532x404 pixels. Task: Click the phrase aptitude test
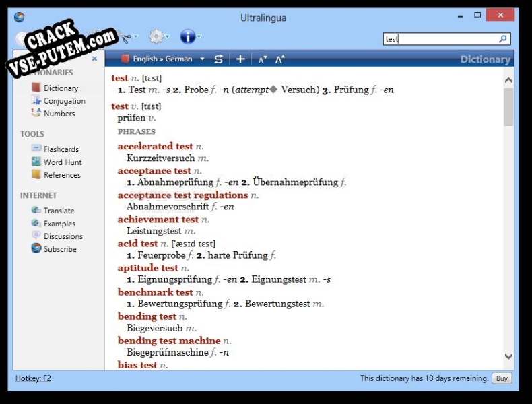click(147, 268)
